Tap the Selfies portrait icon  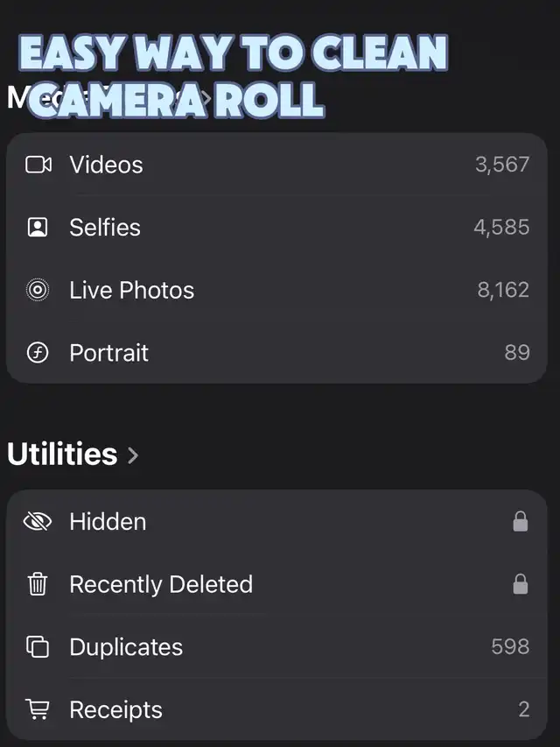click(38, 228)
